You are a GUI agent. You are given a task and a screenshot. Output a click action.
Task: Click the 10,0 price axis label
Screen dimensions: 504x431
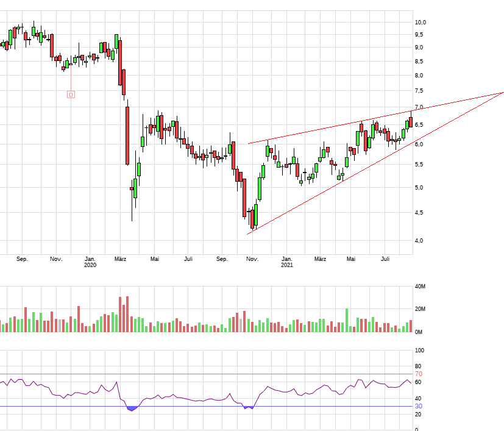pyautogui.click(x=421, y=23)
